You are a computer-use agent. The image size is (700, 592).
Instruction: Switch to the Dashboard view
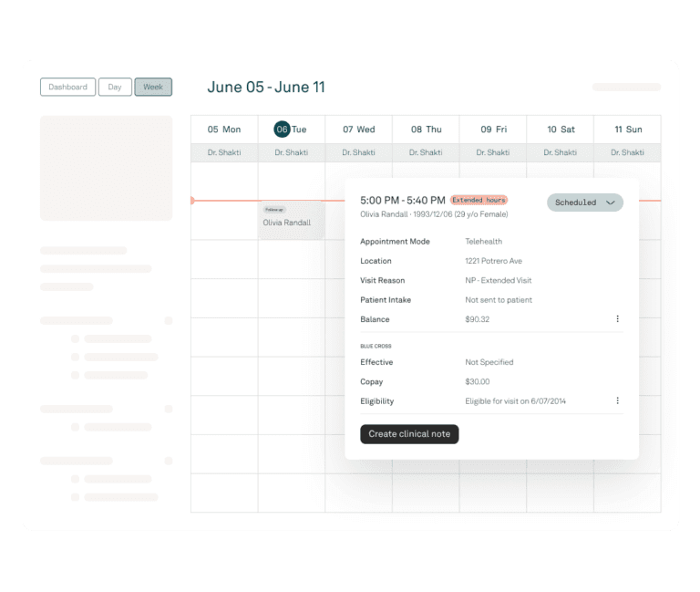click(67, 88)
